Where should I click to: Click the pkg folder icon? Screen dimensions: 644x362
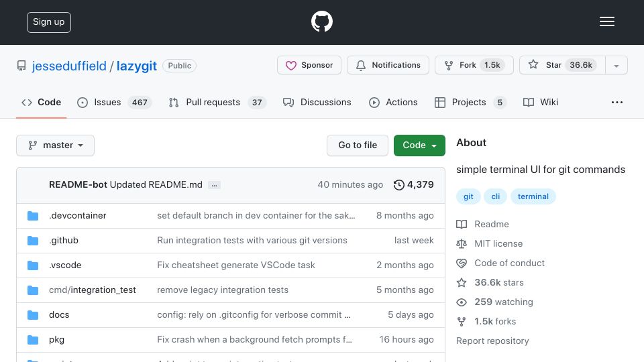(x=33, y=340)
